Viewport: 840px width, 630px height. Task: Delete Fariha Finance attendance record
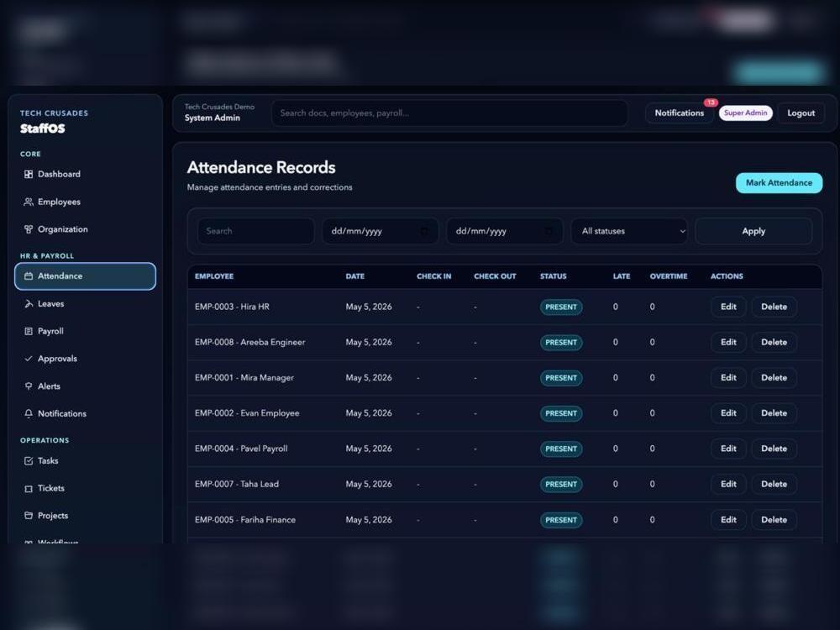(774, 520)
